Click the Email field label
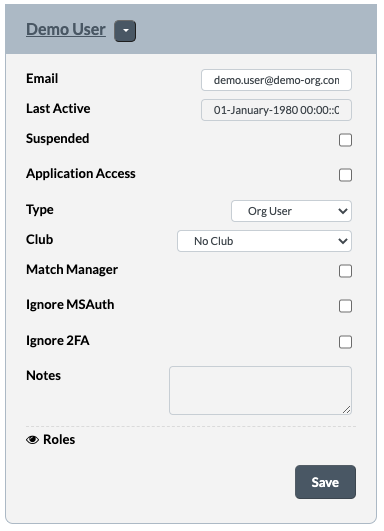 pos(42,79)
